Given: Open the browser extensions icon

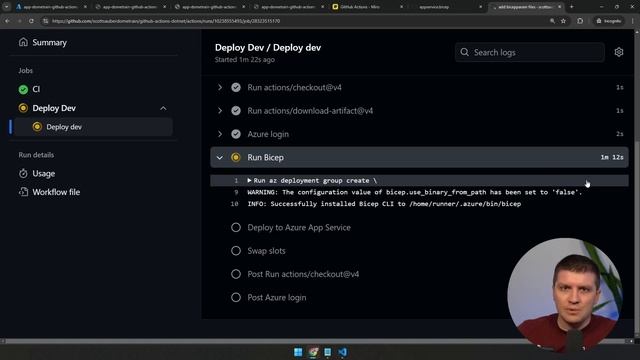Looking at the screenshot, I should tap(580, 21).
